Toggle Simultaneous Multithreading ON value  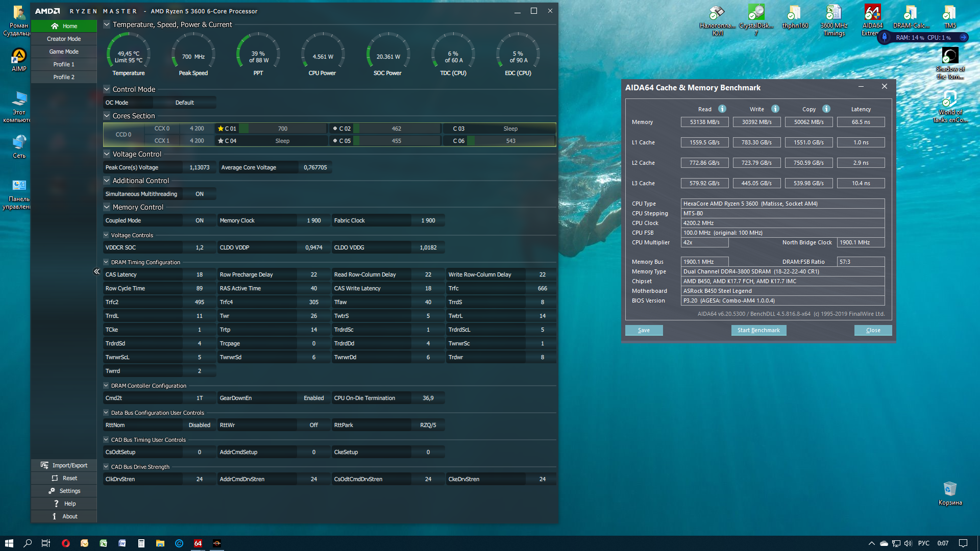200,194
